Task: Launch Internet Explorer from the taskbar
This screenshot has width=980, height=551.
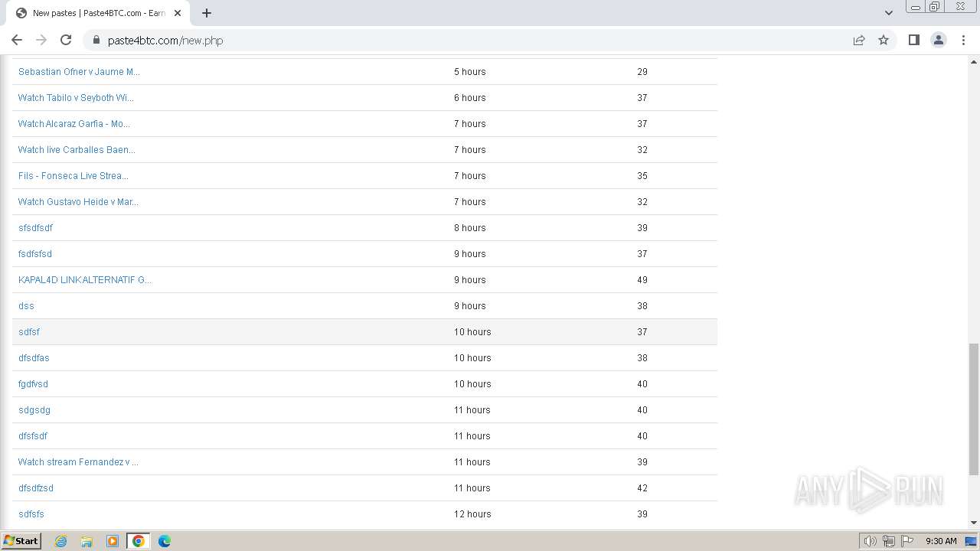Action: pyautogui.click(x=61, y=541)
